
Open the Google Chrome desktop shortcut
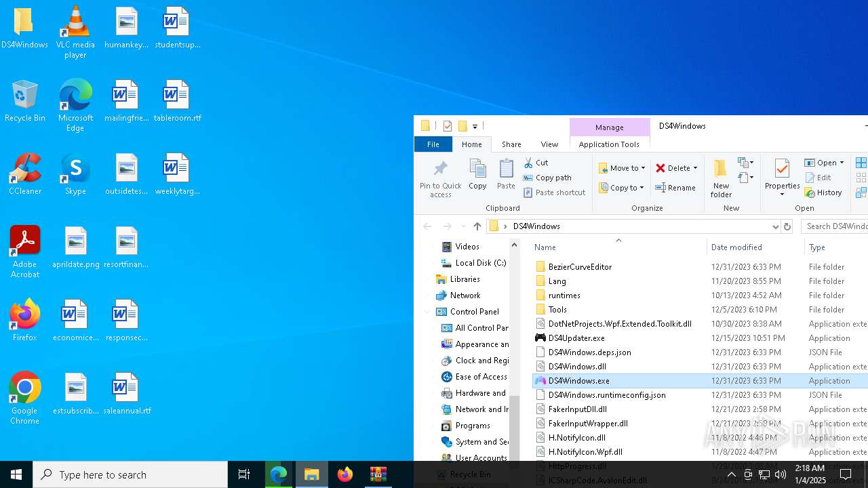pos(24,399)
